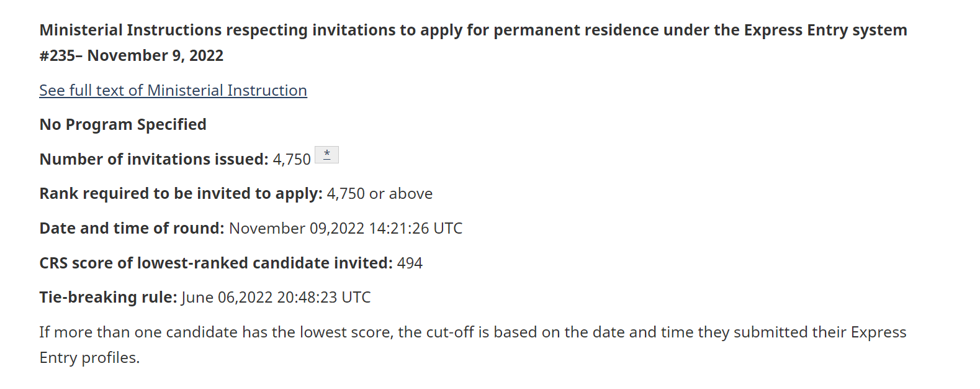This screenshot has width=980, height=389.
Task: Click the "#235– November 9, 2022" heading line
Action: [x=132, y=56]
